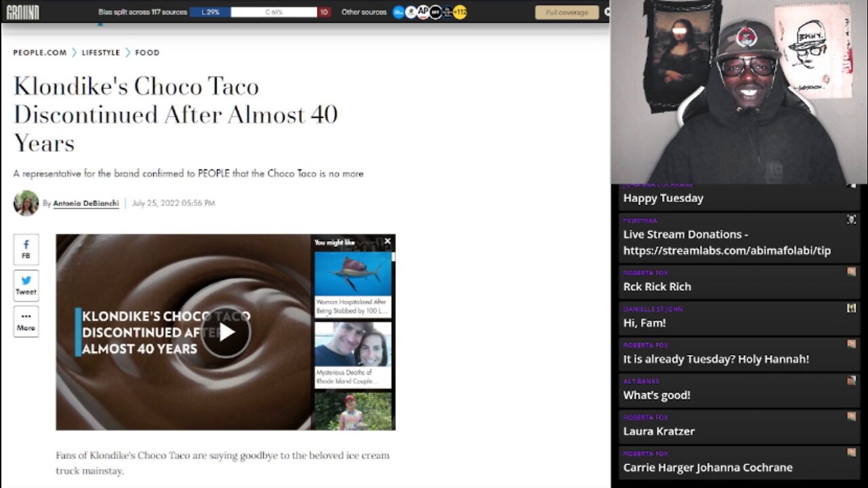Screen dimensions: 868x488
Task: Open Antonia DeBianchi author link
Action: pyautogui.click(x=86, y=203)
